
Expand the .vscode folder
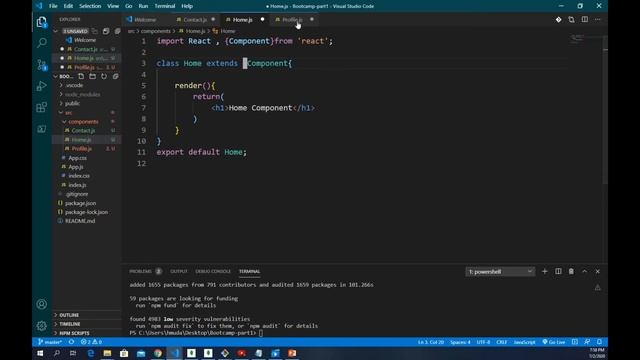(x=74, y=85)
